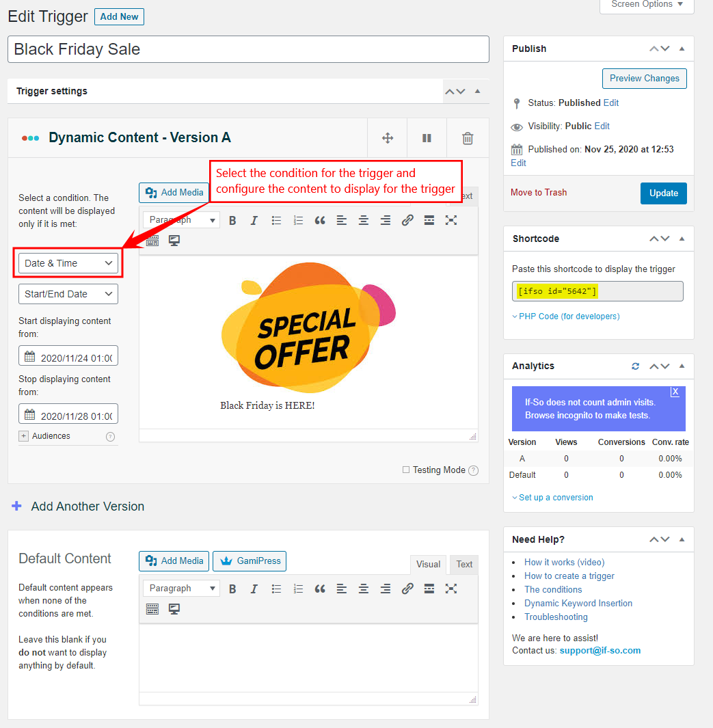Open the Date & Time condition dropdown
This screenshot has width=713, height=728.
pyautogui.click(x=68, y=263)
